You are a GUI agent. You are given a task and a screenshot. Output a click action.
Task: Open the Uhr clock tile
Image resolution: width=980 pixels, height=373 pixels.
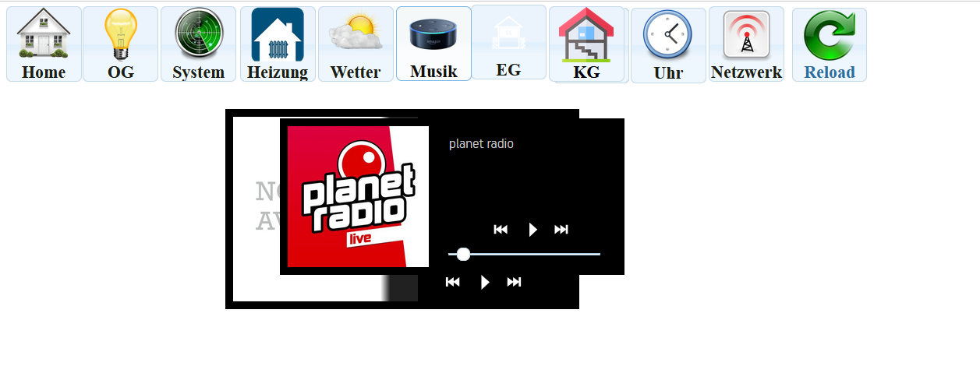pyautogui.click(x=668, y=45)
